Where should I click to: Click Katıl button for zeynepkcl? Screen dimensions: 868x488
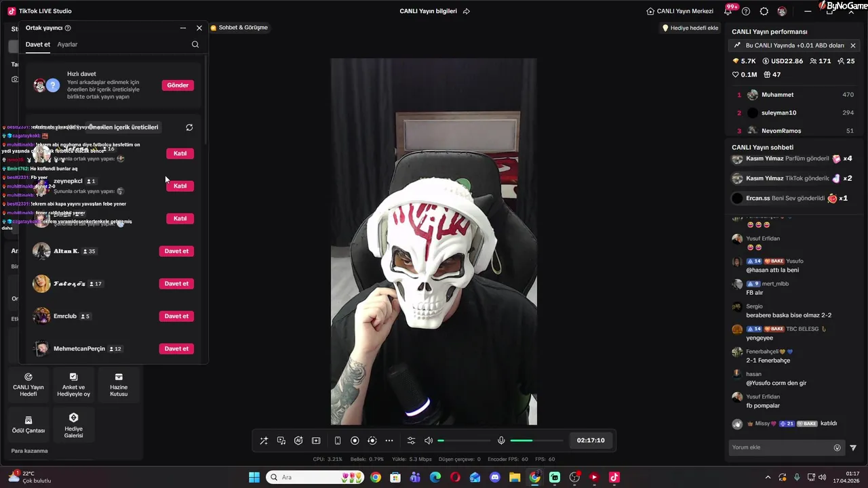click(180, 186)
